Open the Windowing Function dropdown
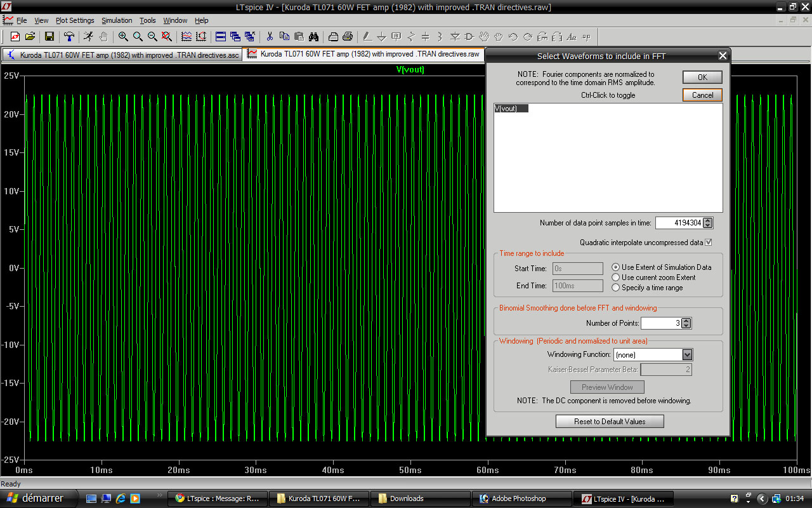 coord(687,355)
